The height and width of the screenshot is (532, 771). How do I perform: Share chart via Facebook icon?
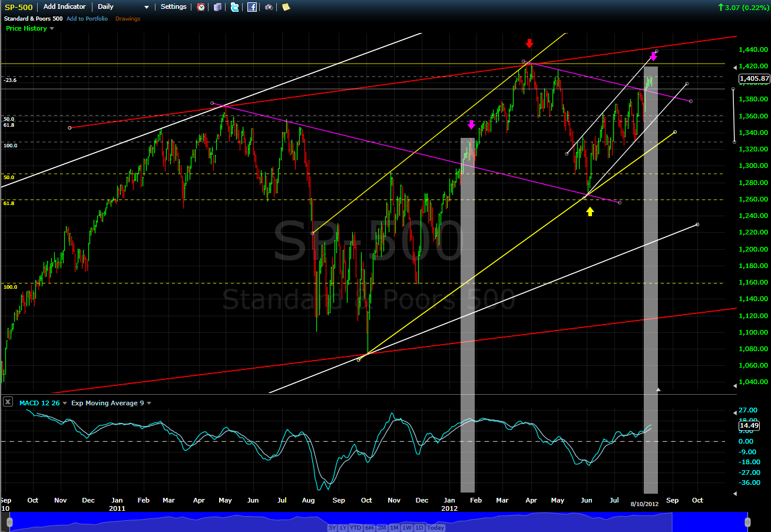[252, 7]
